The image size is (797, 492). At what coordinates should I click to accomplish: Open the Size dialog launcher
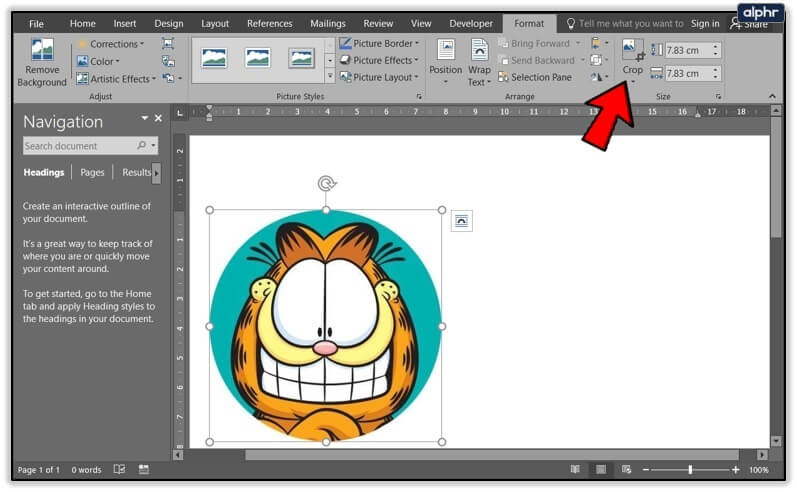(718, 96)
